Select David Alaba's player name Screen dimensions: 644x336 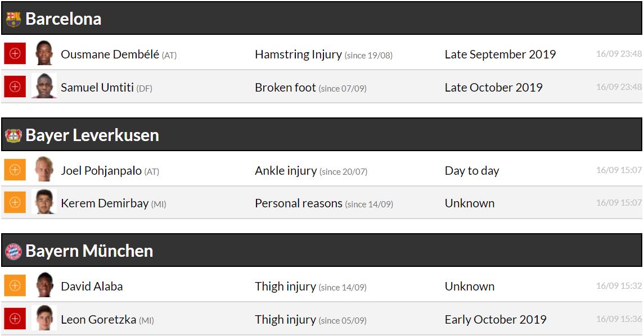point(92,287)
